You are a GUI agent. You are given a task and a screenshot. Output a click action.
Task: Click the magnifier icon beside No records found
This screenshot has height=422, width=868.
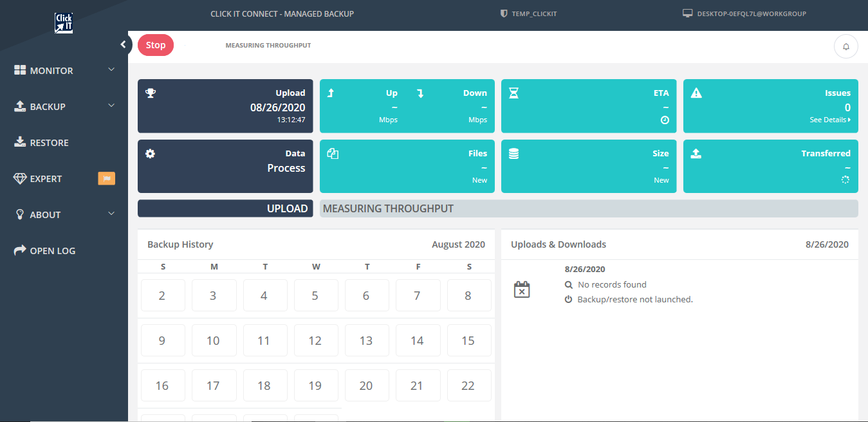(568, 284)
